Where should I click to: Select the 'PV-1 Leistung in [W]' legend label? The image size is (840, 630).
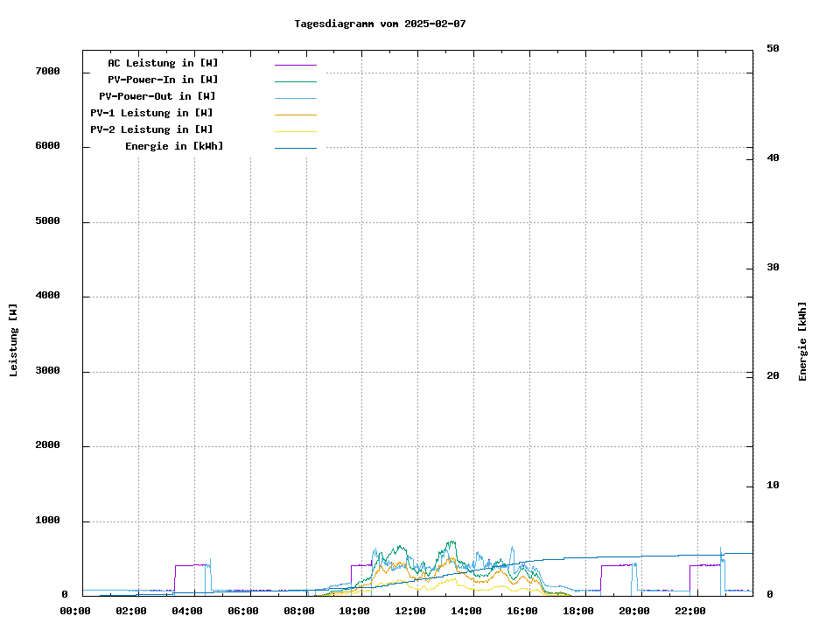pyautogui.click(x=151, y=113)
